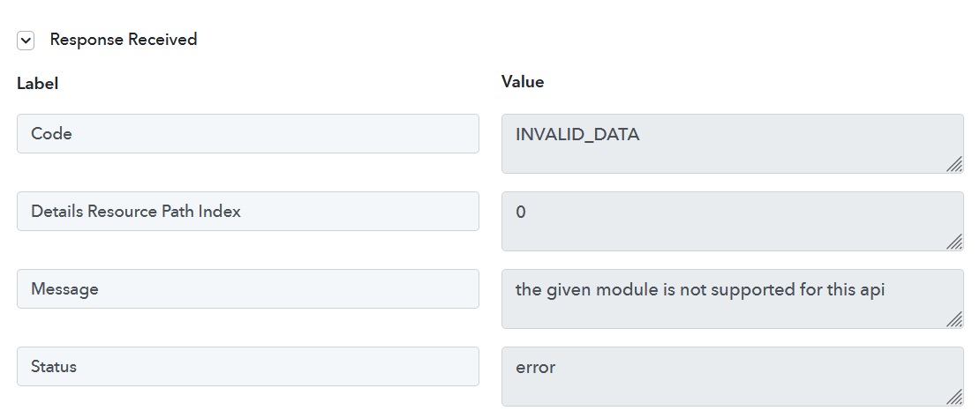Focus the Status label field
This screenshot has height=418, width=980.
point(248,366)
